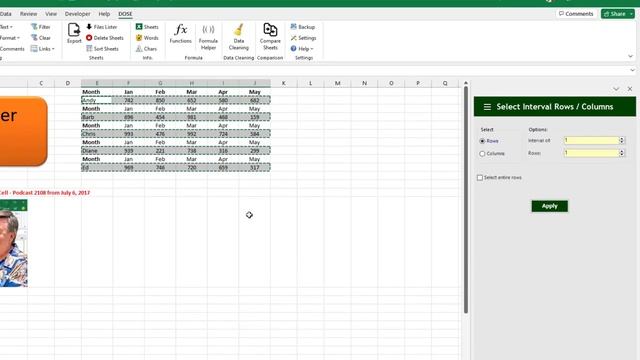Screen dimensions: 640x360
Task: Open the Formula Helper tool
Action: [x=208, y=37]
